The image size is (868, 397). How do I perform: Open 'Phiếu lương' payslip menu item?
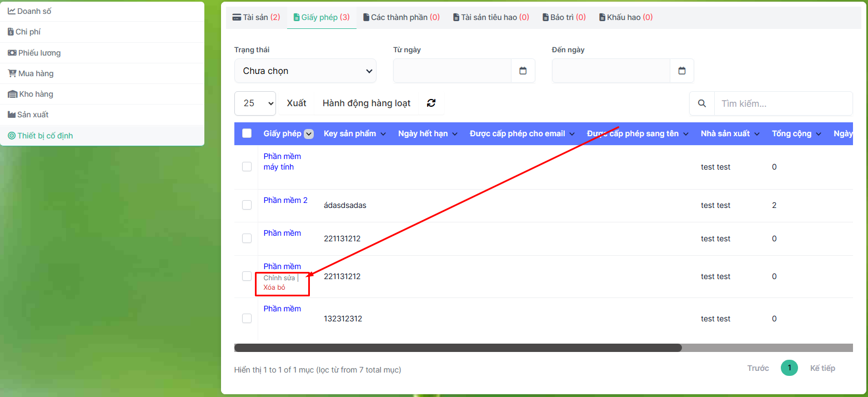[39, 53]
